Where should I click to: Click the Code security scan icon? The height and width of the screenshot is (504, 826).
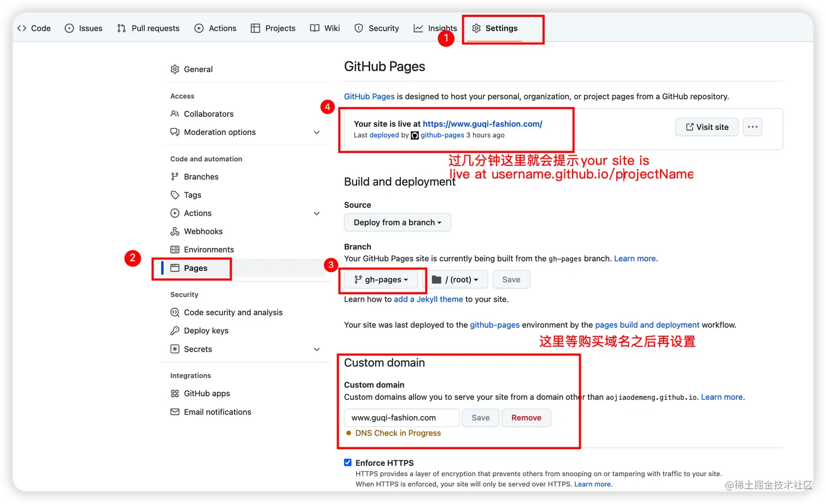tap(175, 312)
